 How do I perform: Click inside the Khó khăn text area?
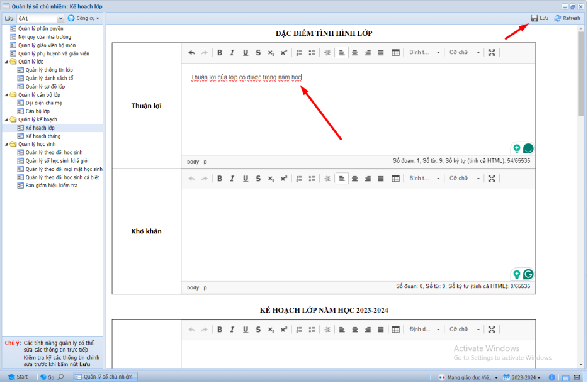coord(358,235)
